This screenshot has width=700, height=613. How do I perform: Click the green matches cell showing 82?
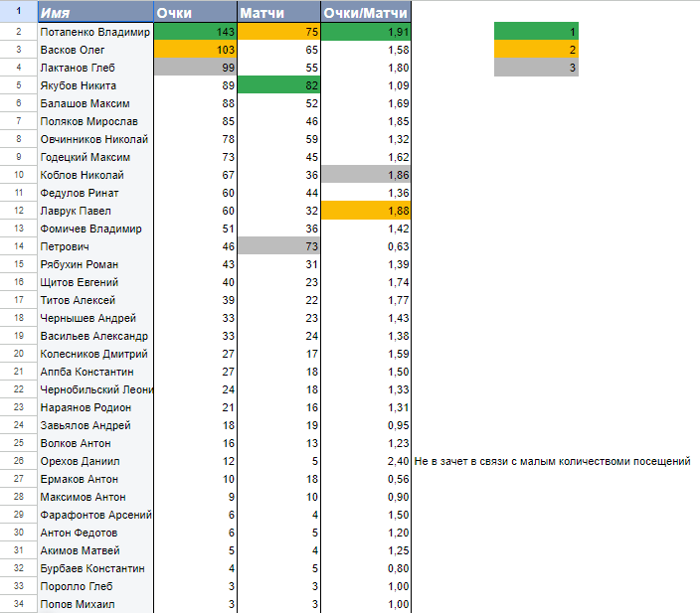tap(278, 85)
